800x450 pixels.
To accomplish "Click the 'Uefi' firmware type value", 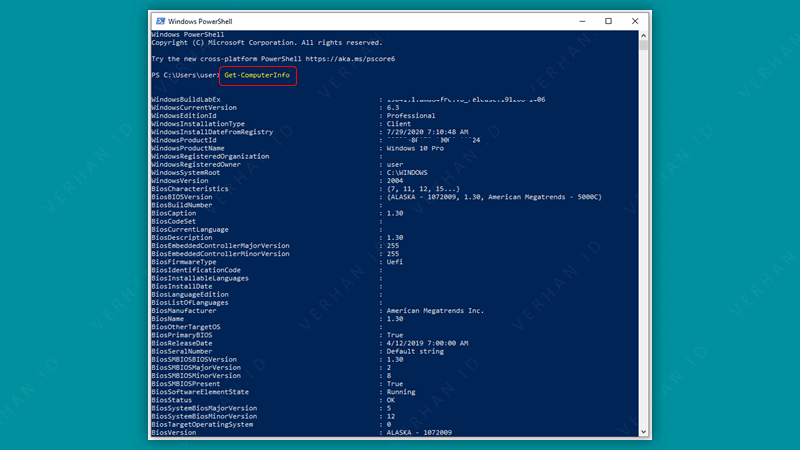I will point(394,262).
